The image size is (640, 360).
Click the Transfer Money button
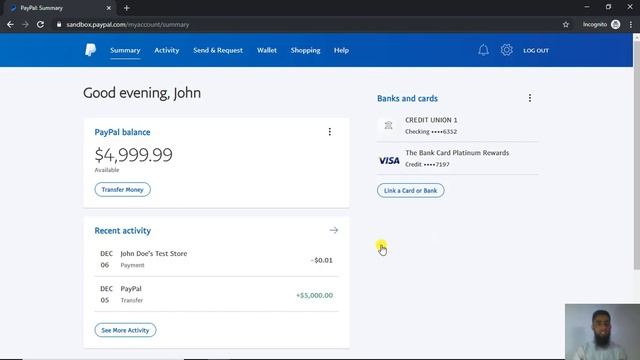[122, 189]
